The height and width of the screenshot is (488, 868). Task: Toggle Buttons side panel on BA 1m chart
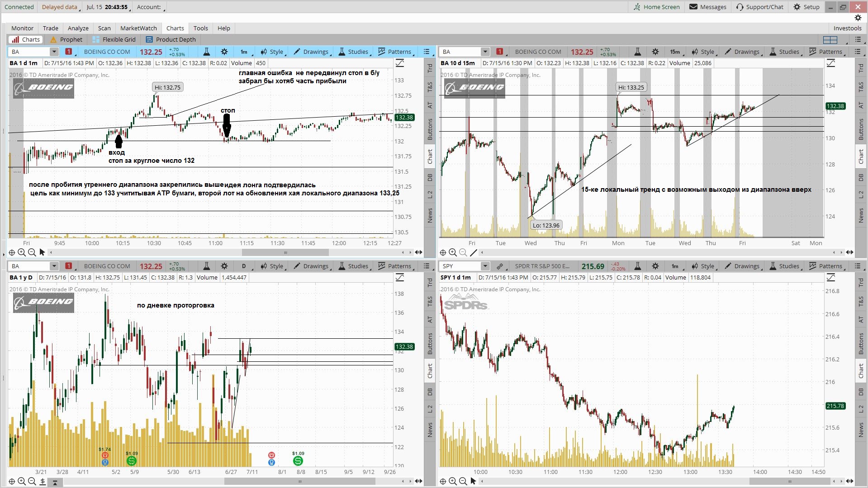(x=430, y=129)
